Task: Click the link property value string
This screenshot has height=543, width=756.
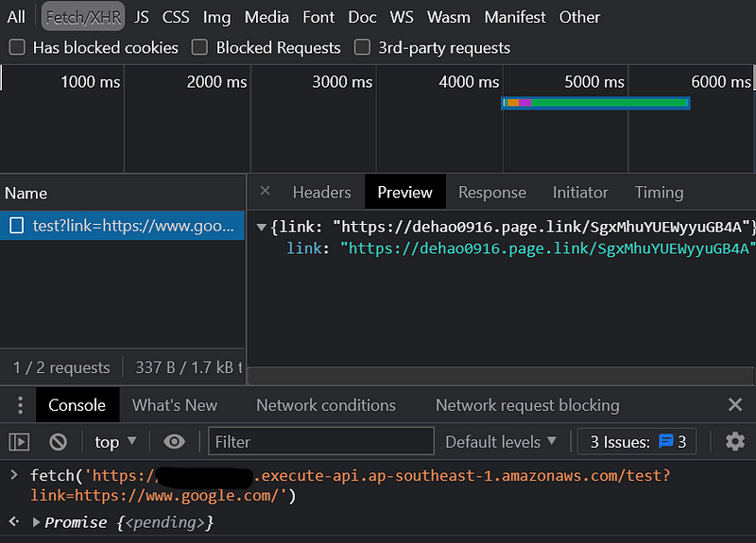Action: tap(548, 248)
